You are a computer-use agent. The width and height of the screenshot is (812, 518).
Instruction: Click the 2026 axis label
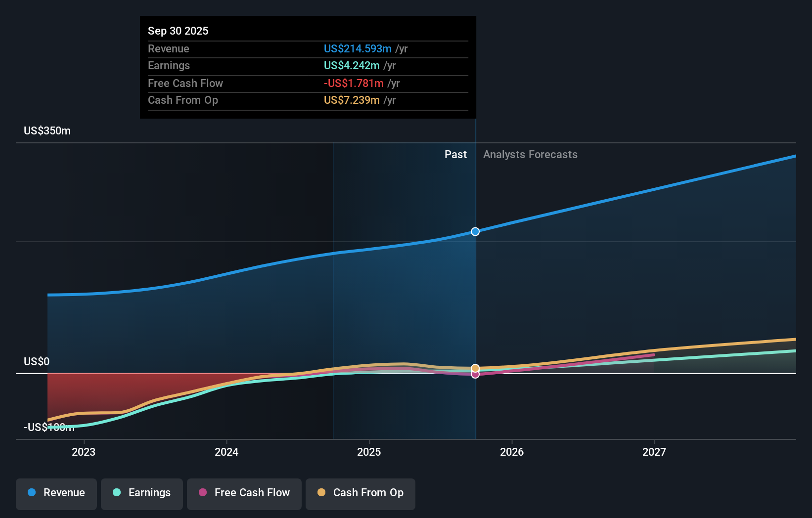pyautogui.click(x=512, y=451)
